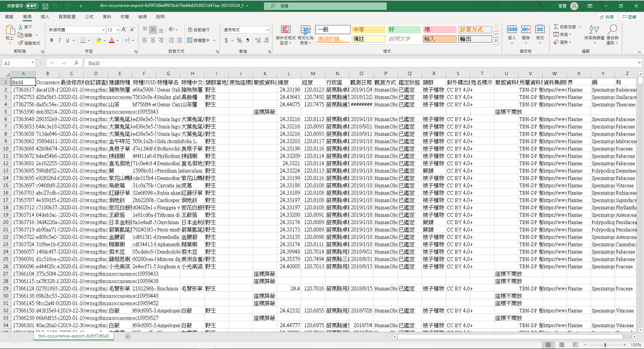Apply Percent Style to selection
The width and height of the screenshot is (644, 349).
coord(239,41)
